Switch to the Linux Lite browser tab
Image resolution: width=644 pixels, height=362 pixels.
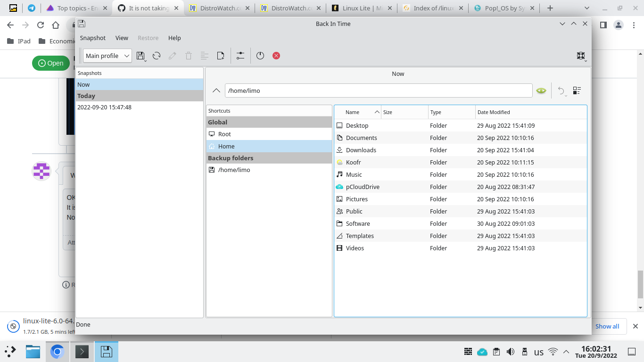coord(361,8)
